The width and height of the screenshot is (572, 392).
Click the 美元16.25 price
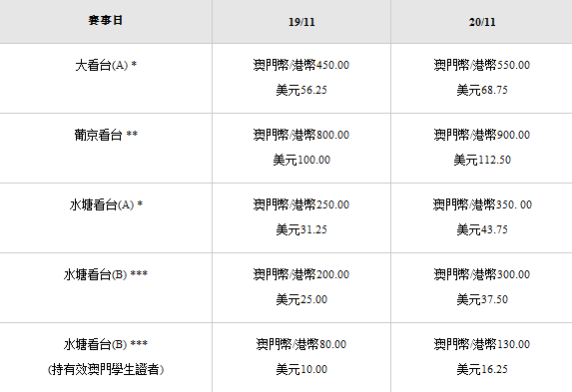tap(482, 369)
